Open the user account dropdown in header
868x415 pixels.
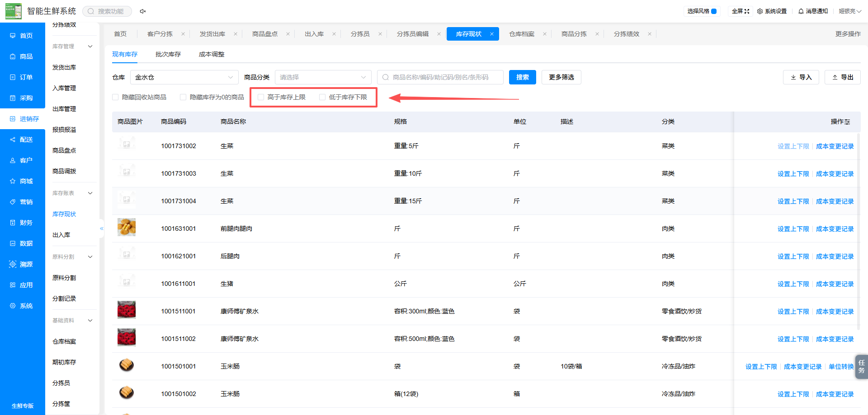[x=850, y=11]
